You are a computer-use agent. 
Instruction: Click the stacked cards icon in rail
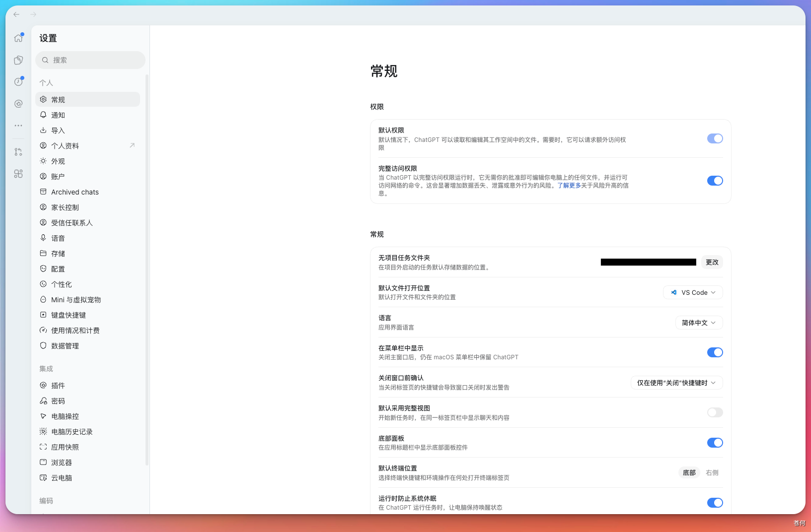coord(18,60)
